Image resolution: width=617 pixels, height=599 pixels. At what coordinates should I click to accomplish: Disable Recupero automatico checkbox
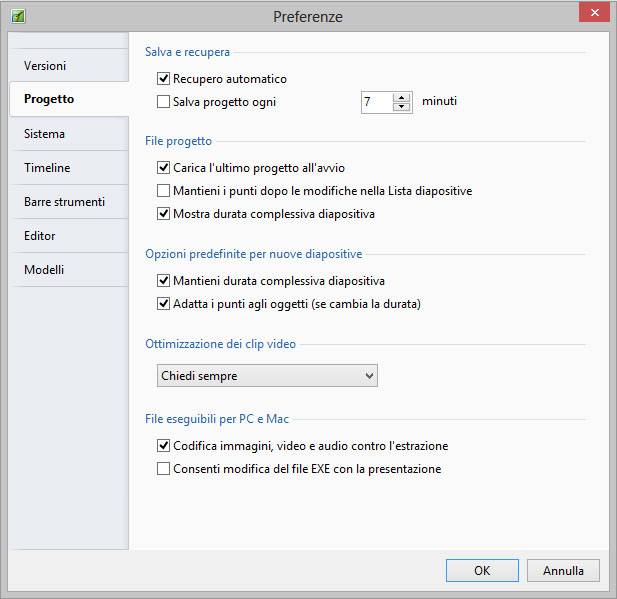tap(164, 79)
